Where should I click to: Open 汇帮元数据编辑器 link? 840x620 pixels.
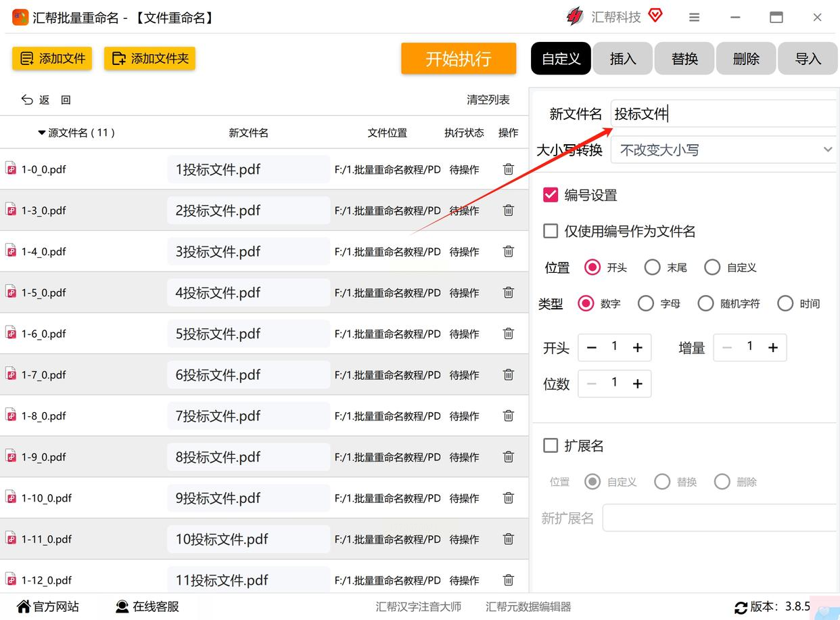[x=528, y=606]
